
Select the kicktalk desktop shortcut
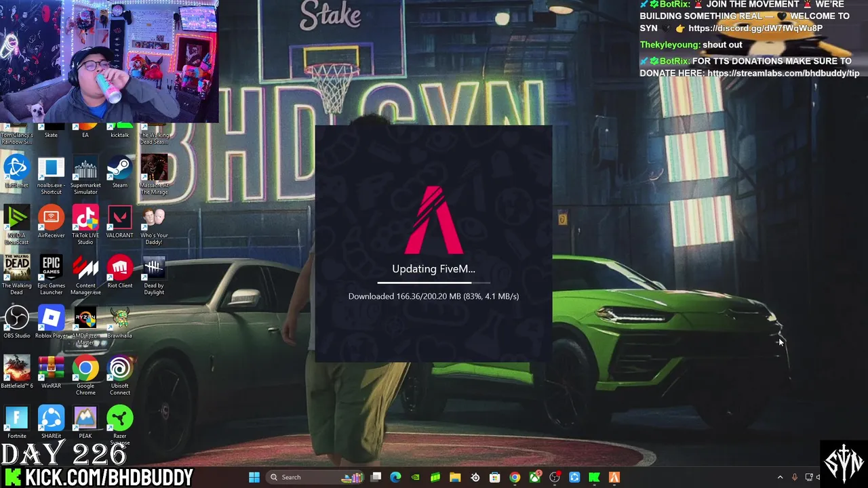(x=120, y=131)
